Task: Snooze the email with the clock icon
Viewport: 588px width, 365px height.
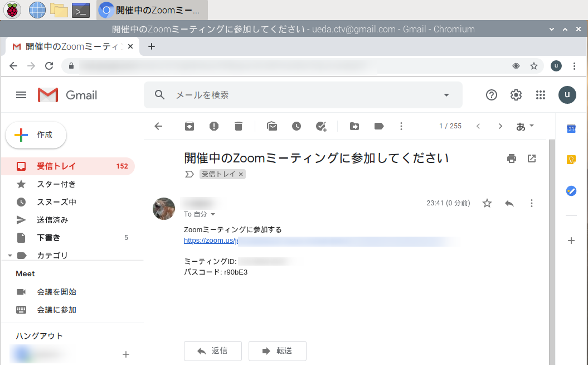Action: point(296,126)
